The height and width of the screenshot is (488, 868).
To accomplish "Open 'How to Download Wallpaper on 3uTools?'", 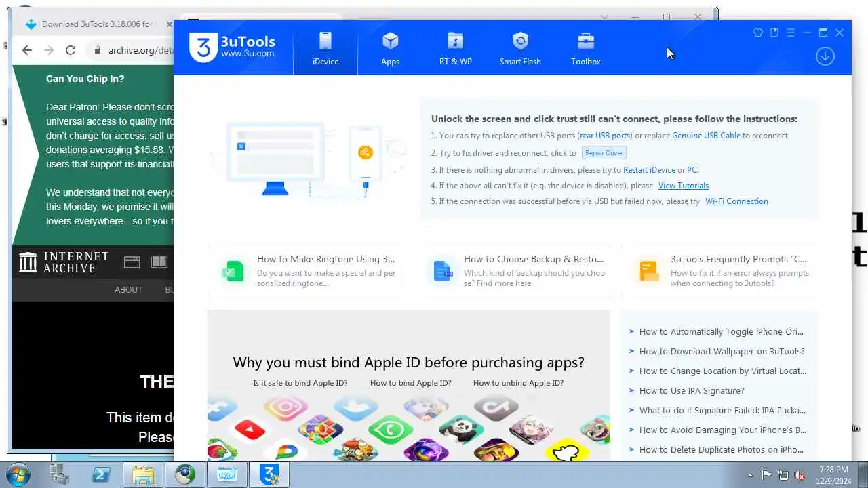I will [722, 352].
